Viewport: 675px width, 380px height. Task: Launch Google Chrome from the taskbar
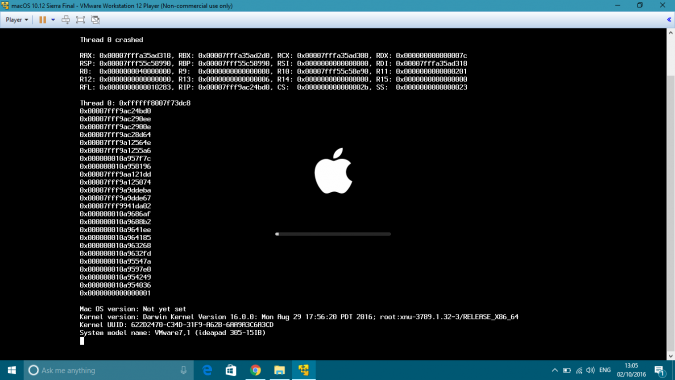point(255,370)
